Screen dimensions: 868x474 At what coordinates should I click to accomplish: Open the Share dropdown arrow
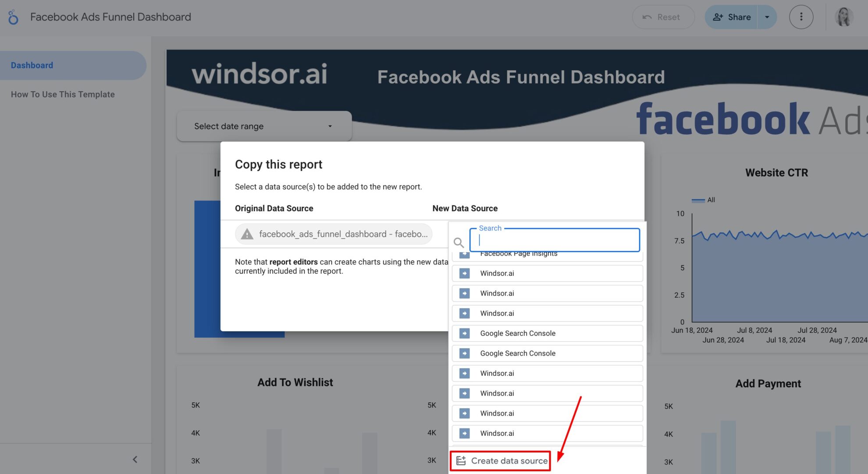[767, 17]
